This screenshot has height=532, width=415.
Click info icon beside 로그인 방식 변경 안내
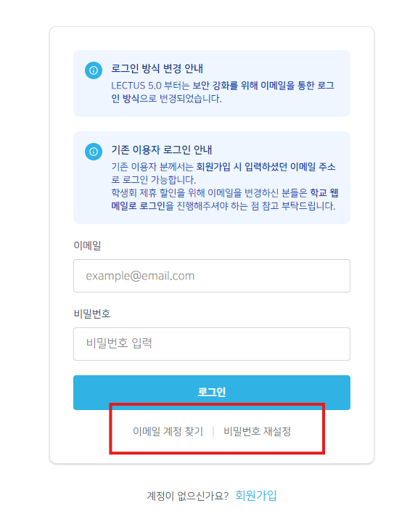coord(94,70)
